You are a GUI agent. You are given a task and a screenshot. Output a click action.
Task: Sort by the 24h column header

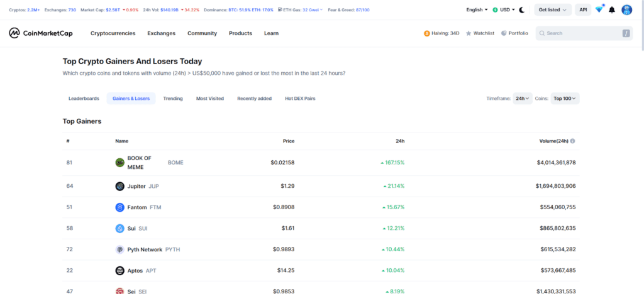tap(400, 141)
